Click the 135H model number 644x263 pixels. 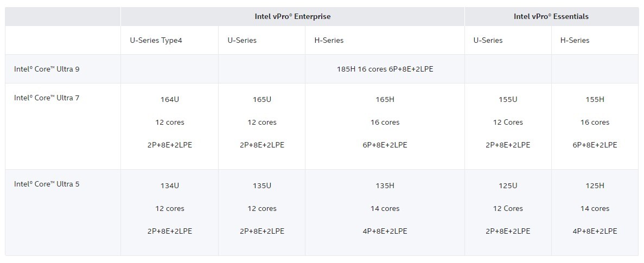(385, 185)
